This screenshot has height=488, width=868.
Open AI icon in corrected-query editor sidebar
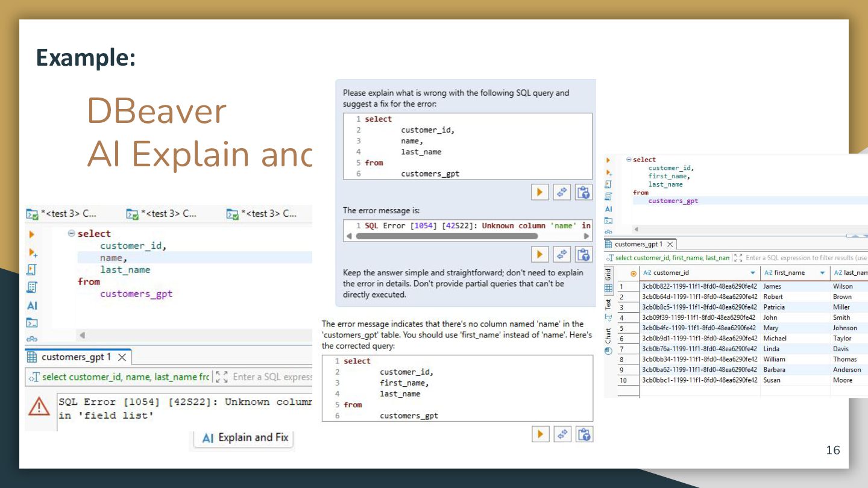[609, 209]
